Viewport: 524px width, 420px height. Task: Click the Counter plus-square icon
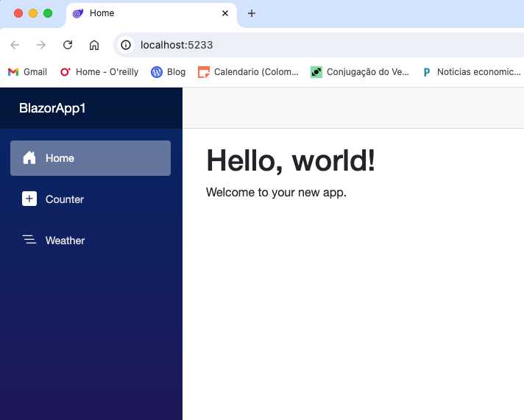pyautogui.click(x=29, y=199)
